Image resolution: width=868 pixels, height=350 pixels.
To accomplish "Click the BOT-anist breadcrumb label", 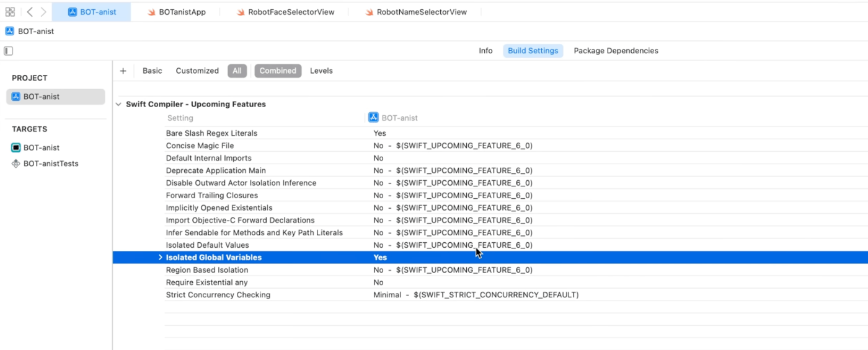I will pos(36,31).
